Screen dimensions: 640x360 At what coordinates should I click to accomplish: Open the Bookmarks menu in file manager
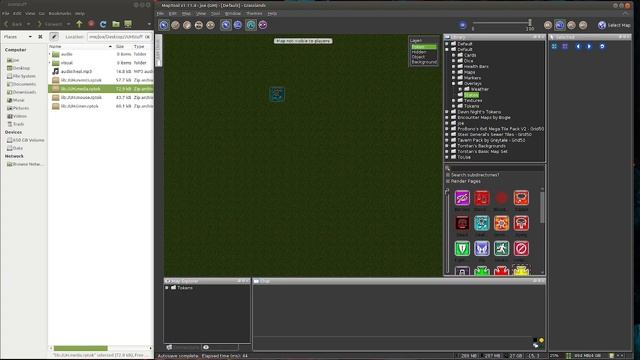[x=60, y=13]
